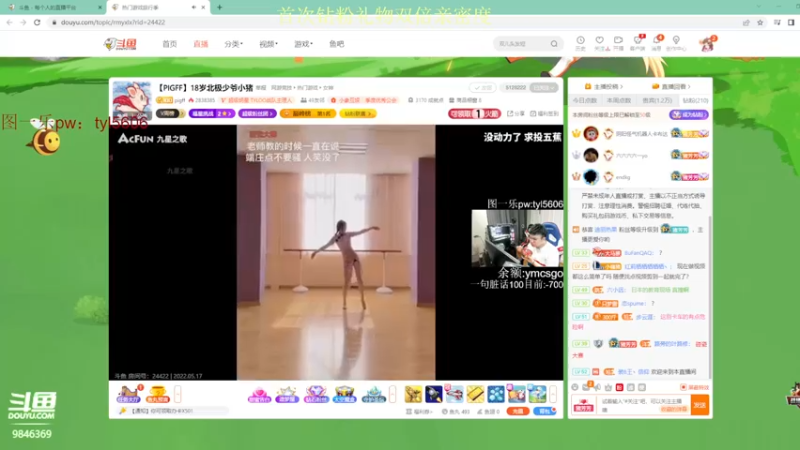Open the purple 2-star badge pill
This screenshot has height=450, width=800.
(212, 114)
